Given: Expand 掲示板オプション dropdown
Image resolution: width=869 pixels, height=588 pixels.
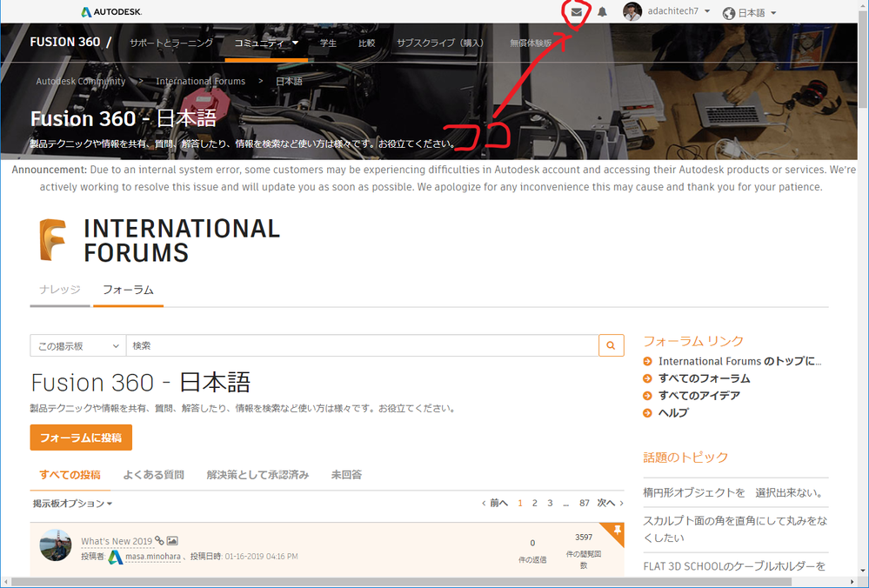Looking at the screenshot, I should (72, 504).
